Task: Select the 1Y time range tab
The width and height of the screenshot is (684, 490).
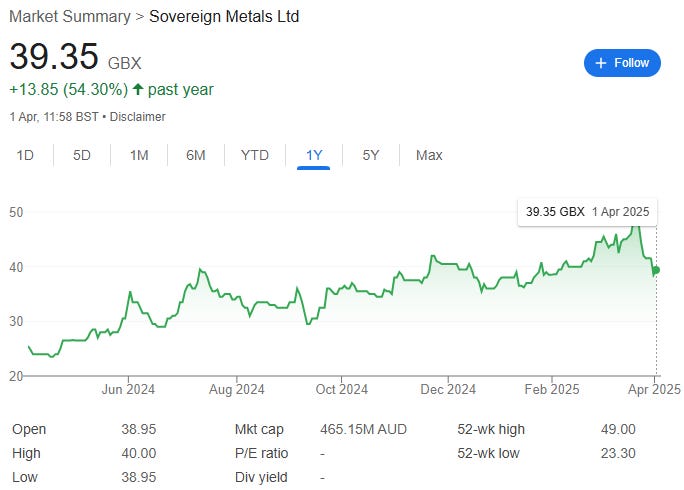Action: 314,155
